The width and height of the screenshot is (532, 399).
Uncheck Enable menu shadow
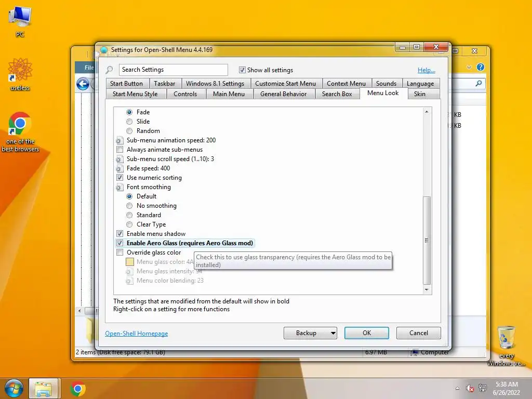pyautogui.click(x=120, y=234)
